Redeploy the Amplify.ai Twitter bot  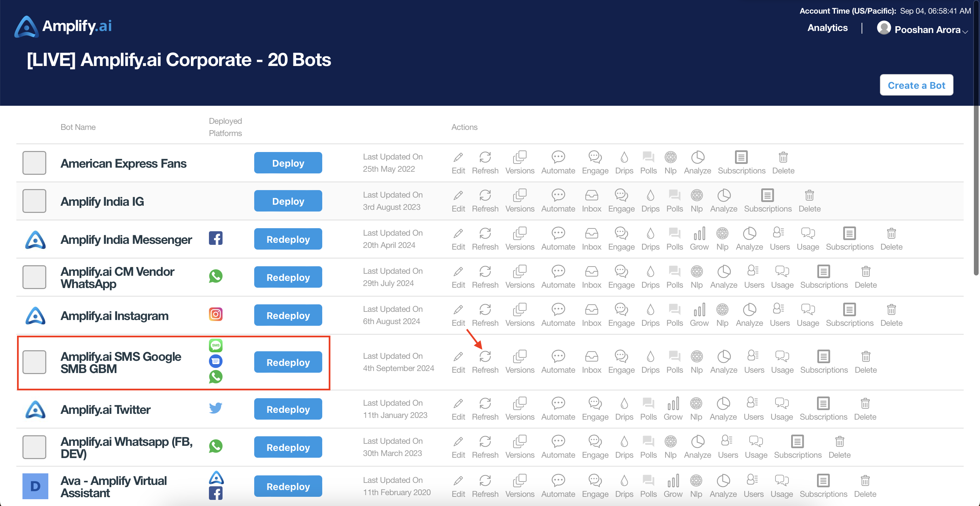(x=288, y=409)
